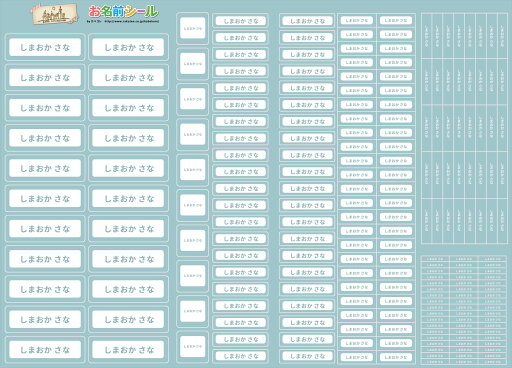512x368 pixels.
Task: Select the last large label in second column
Action: tap(128, 349)
